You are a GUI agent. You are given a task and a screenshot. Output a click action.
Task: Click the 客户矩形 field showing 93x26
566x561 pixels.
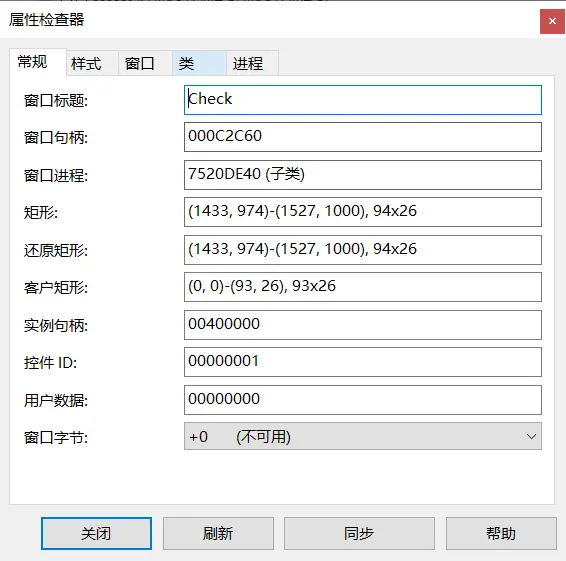pos(363,287)
